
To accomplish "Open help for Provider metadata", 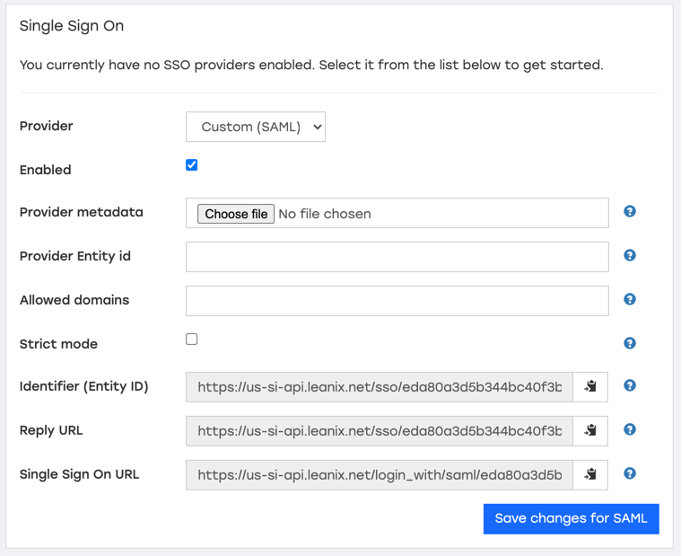I will point(629,211).
